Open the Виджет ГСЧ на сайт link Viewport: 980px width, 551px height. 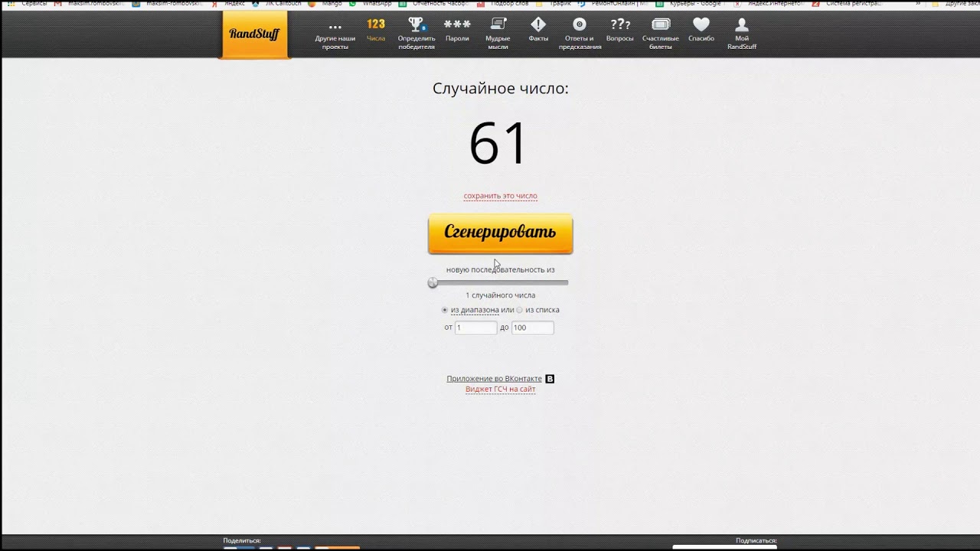coord(500,390)
